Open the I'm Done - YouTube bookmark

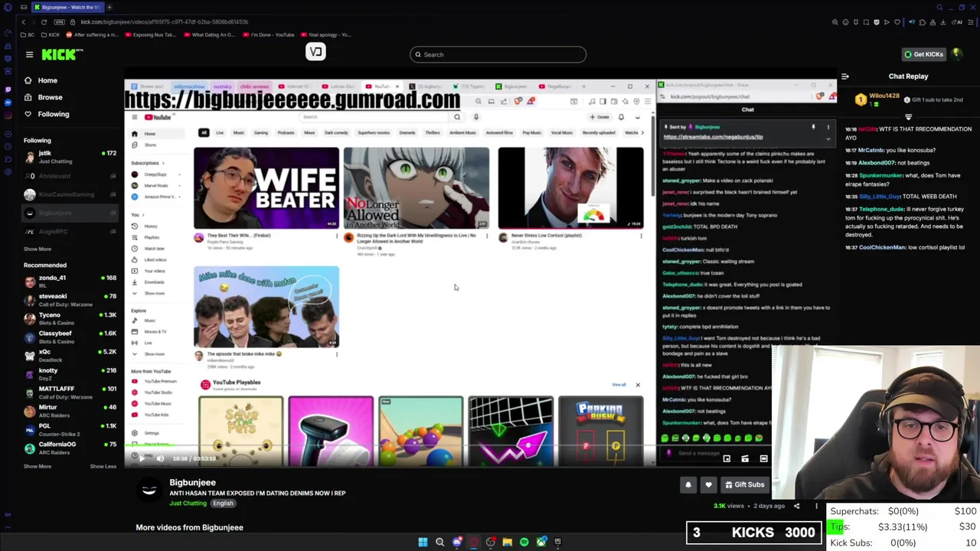coord(268,34)
